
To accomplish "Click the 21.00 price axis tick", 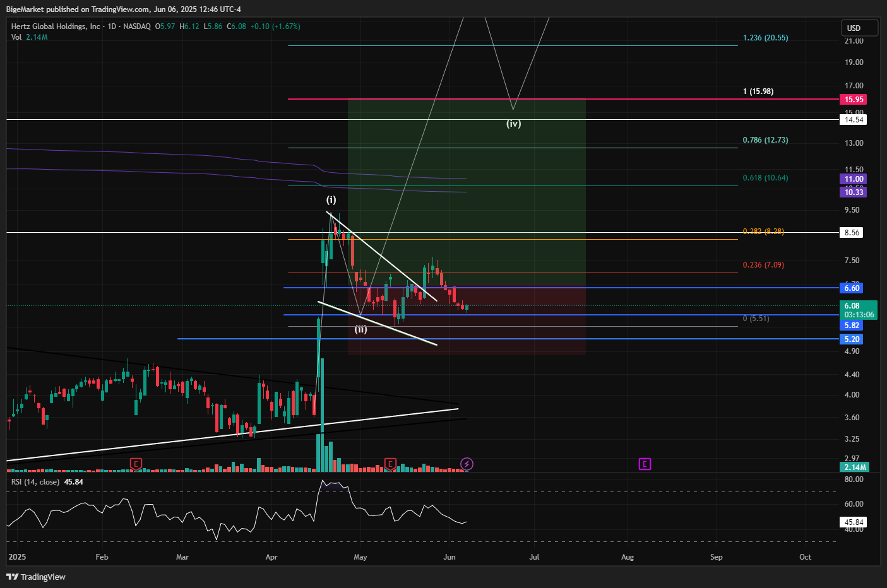I will point(854,41).
